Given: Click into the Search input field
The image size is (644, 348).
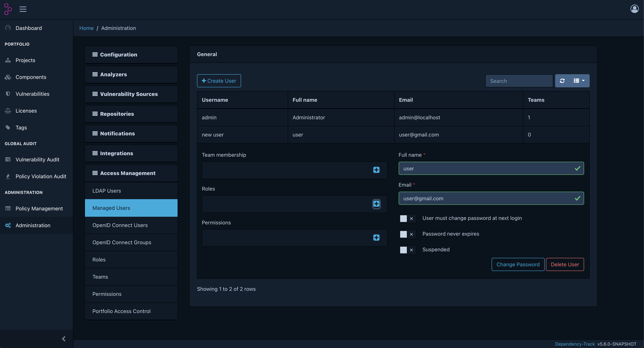Looking at the screenshot, I should (519, 81).
